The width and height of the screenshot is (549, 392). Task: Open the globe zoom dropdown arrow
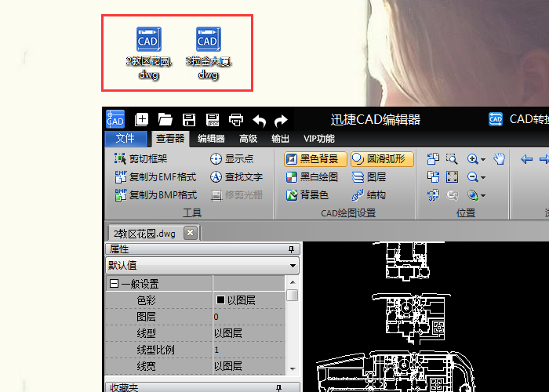[x=483, y=196]
